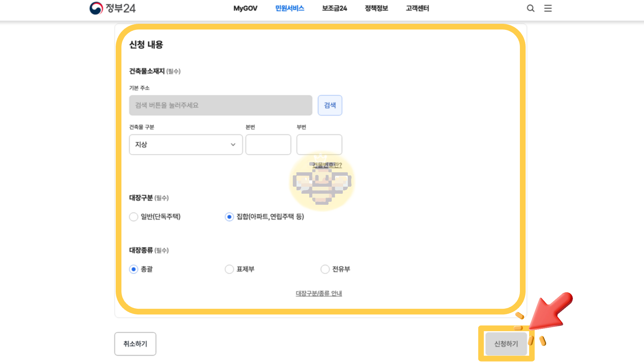
Task: Click the 본번 input field
Action: (x=268, y=144)
